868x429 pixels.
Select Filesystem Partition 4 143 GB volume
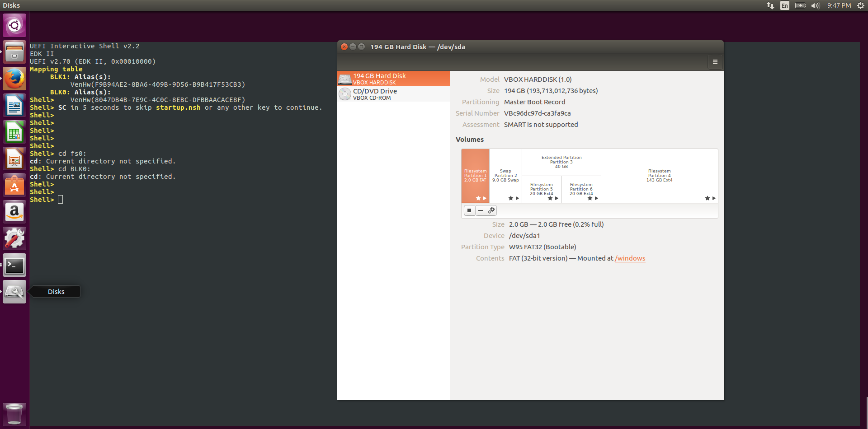click(659, 176)
